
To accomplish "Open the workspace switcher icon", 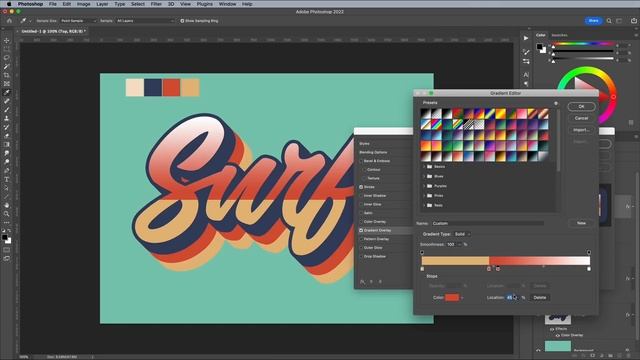I will point(620,21).
